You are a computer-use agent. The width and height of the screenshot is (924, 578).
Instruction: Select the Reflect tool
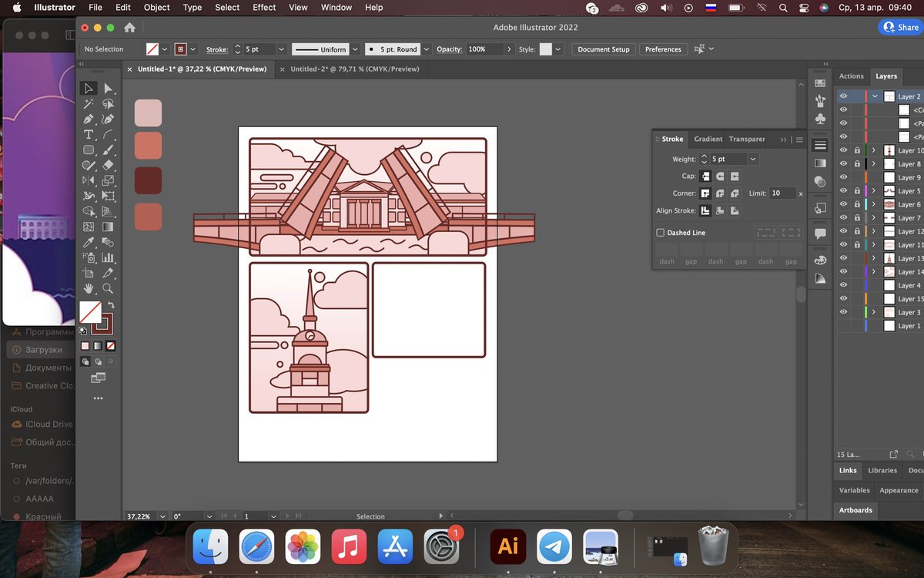click(x=89, y=180)
